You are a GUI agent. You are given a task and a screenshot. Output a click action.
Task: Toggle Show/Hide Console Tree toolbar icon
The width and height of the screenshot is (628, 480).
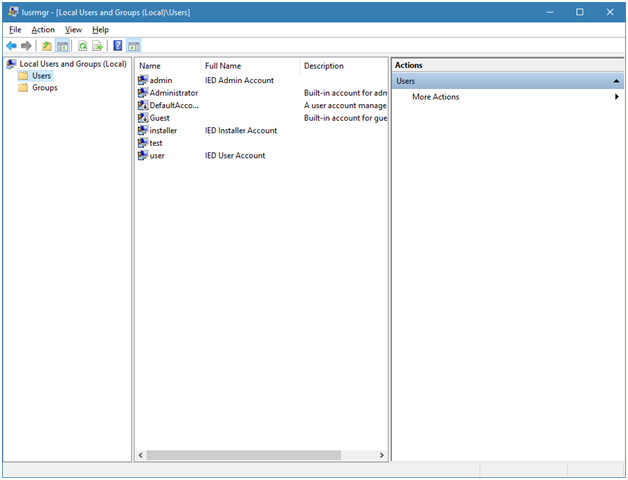point(62,46)
